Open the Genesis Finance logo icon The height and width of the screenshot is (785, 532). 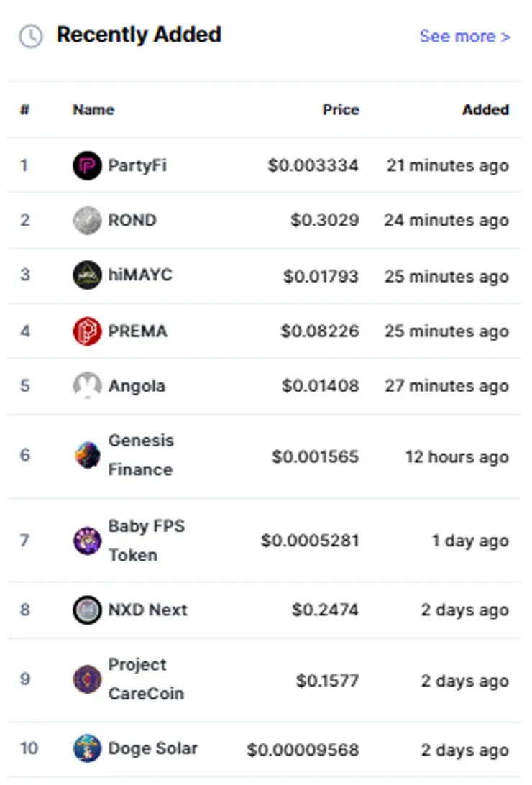click(87, 455)
